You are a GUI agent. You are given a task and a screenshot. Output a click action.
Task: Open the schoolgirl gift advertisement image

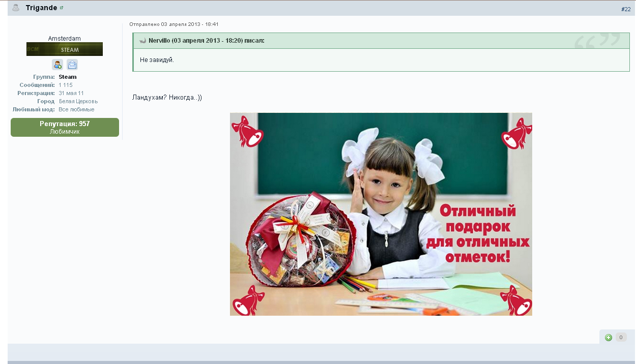coord(381,214)
